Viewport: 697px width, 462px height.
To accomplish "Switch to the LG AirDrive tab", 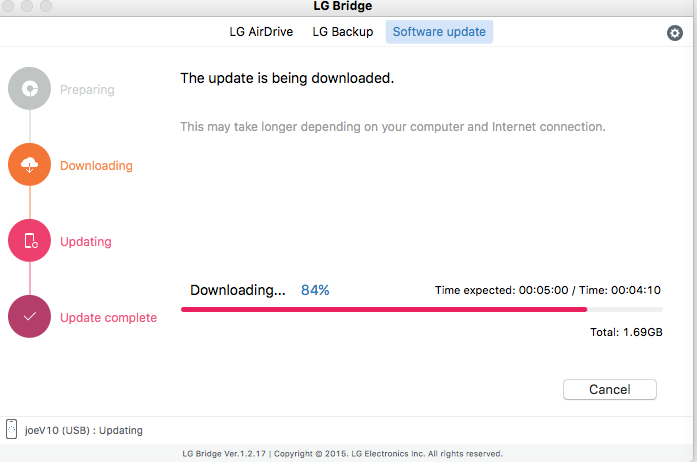I will click(x=261, y=32).
